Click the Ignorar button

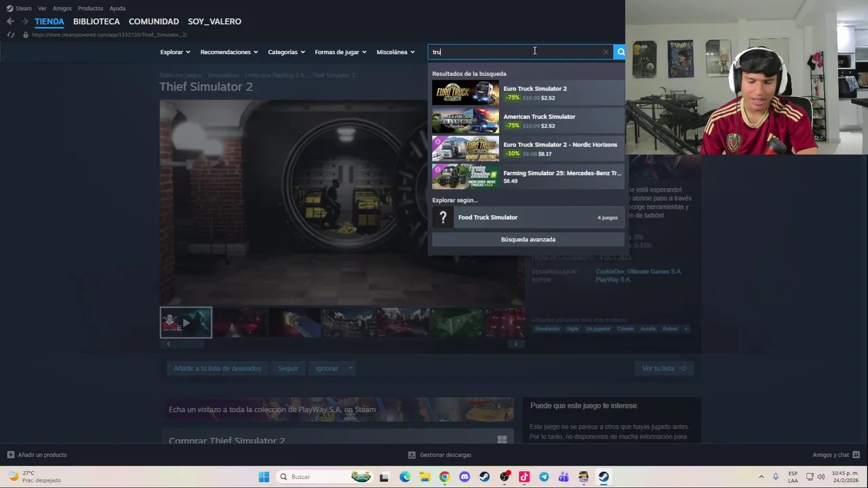pos(326,368)
